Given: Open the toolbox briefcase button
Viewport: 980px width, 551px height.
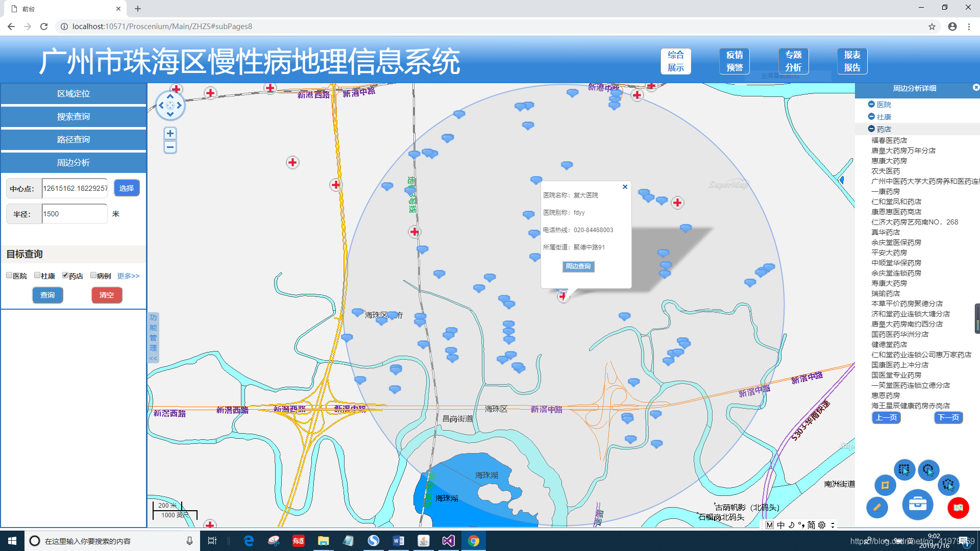Looking at the screenshot, I should pyautogui.click(x=917, y=504).
